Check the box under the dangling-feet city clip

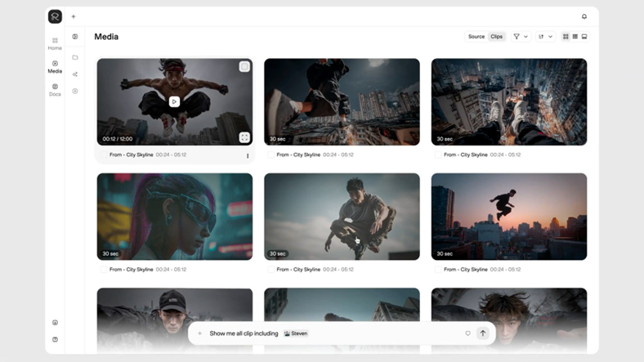(x=438, y=155)
